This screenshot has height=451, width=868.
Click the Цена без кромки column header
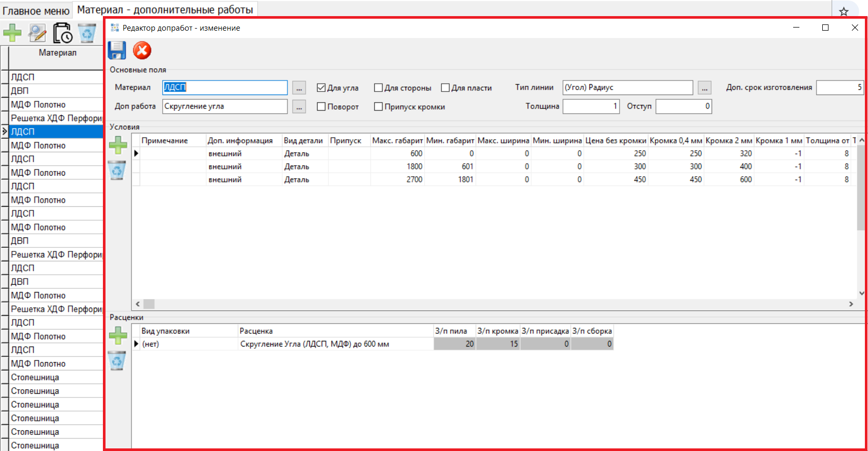click(x=615, y=140)
